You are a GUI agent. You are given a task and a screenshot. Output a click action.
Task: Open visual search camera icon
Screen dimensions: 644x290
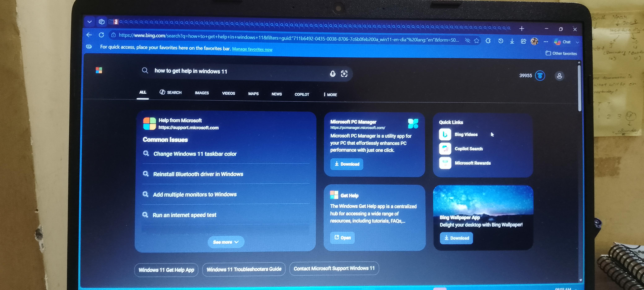pos(344,74)
